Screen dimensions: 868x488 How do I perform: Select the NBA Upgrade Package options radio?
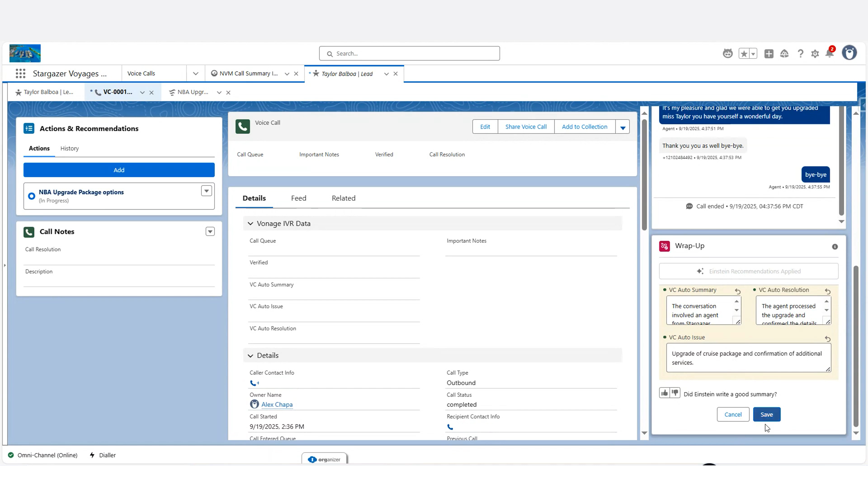[x=32, y=196]
